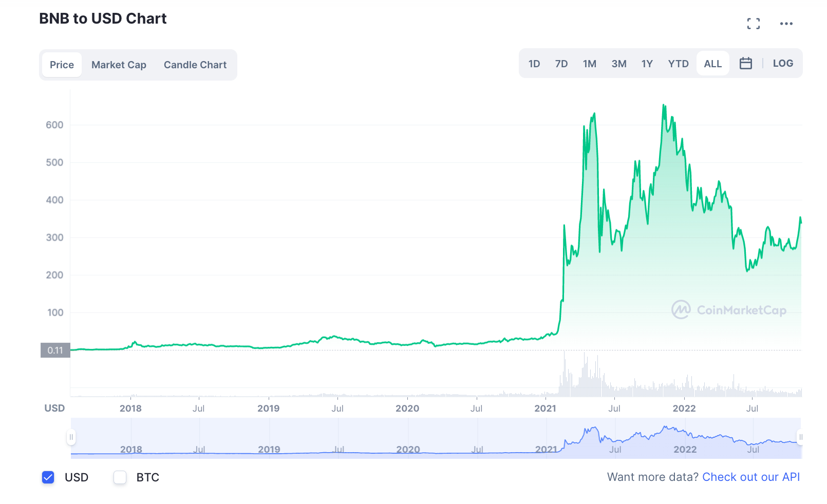Open the more options menu
The height and width of the screenshot is (504, 827).
click(x=786, y=23)
